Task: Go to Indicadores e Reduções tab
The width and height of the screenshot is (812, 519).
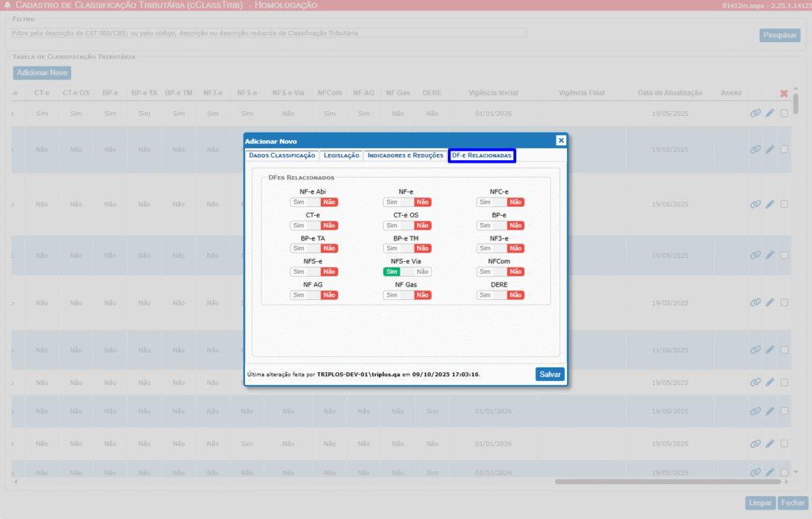Action: (x=405, y=156)
